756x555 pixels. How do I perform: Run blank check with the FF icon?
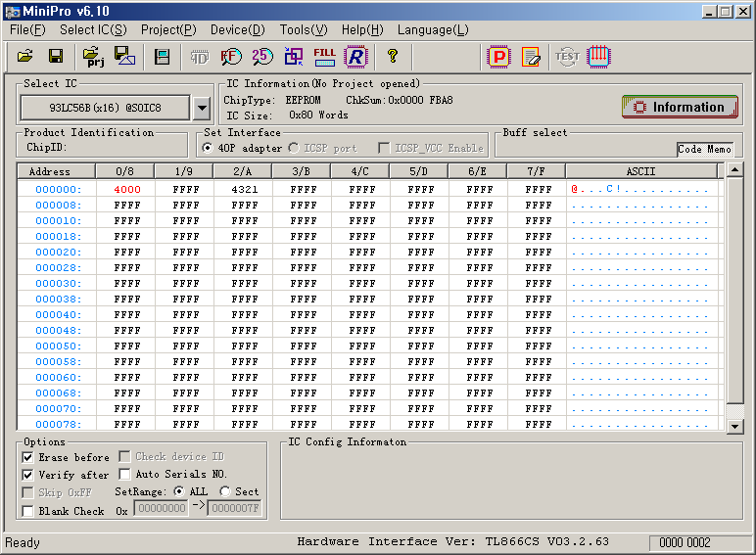[x=230, y=57]
